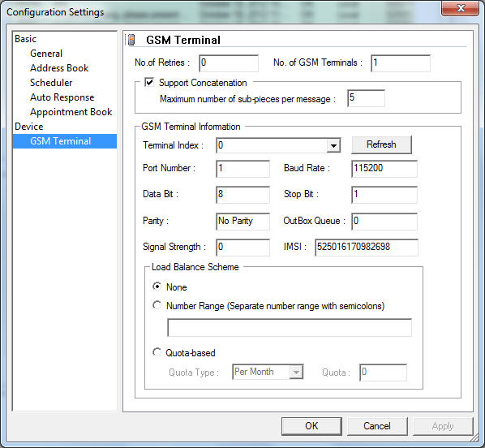Click the Data Bit field
The image size is (485, 448).
(x=242, y=195)
